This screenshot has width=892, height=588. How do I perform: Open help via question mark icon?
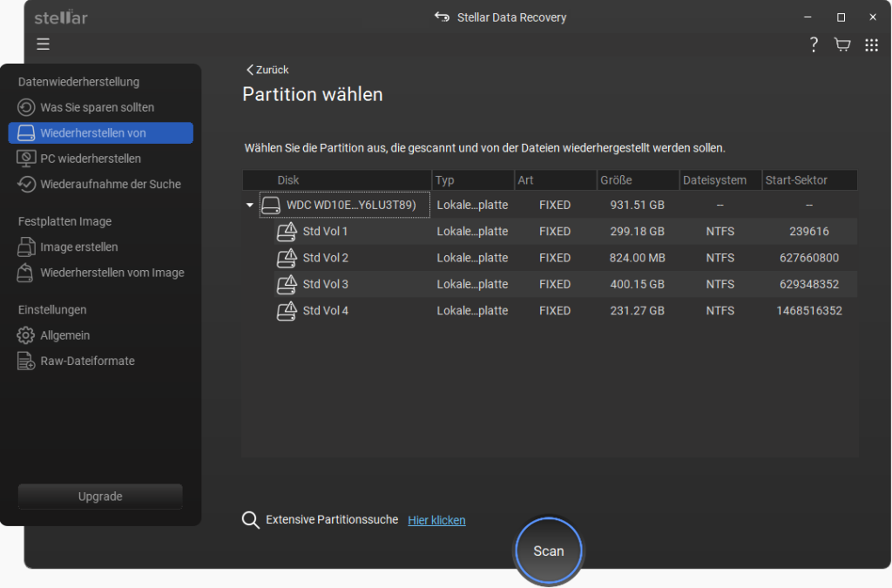[x=813, y=44]
